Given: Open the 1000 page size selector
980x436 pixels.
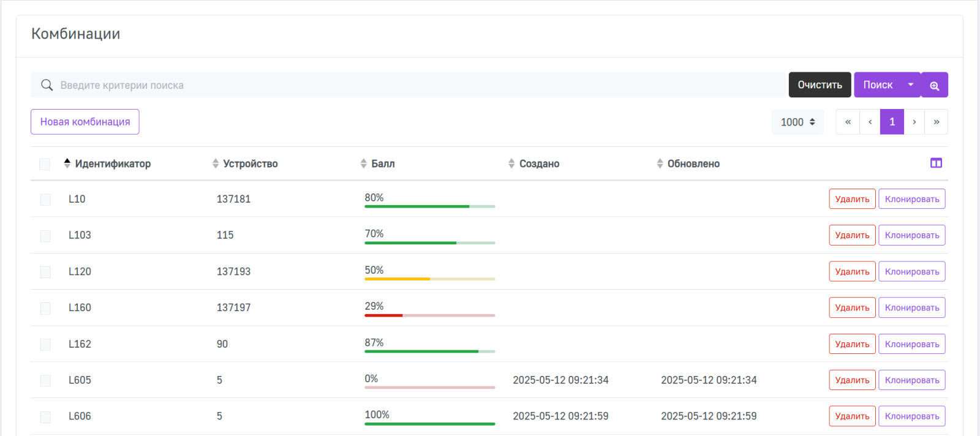Looking at the screenshot, I should point(797,122).
